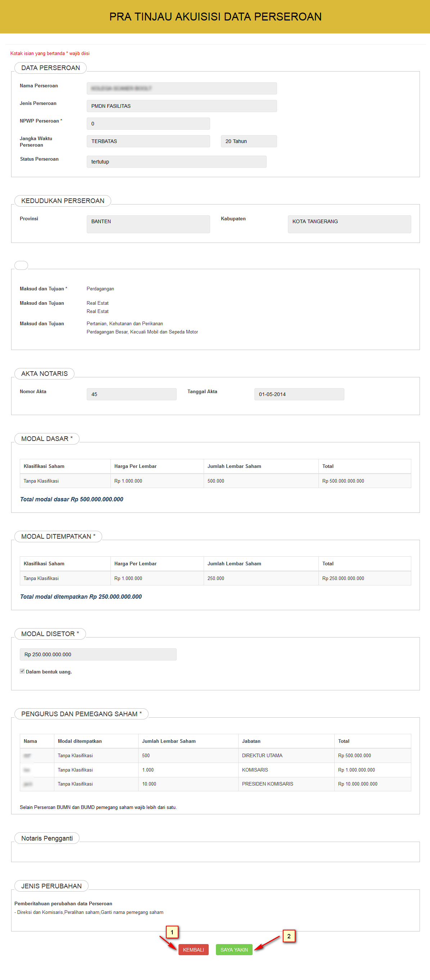This screenshot has height=980, width=430.
Task: Click the Nama Perseroan field
Action: point(181,88)
